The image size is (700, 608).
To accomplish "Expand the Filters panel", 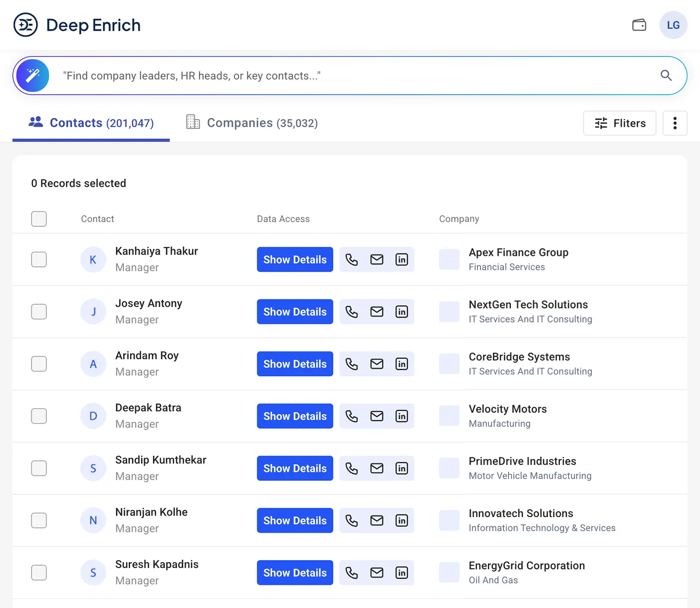I will click(620, 123).
